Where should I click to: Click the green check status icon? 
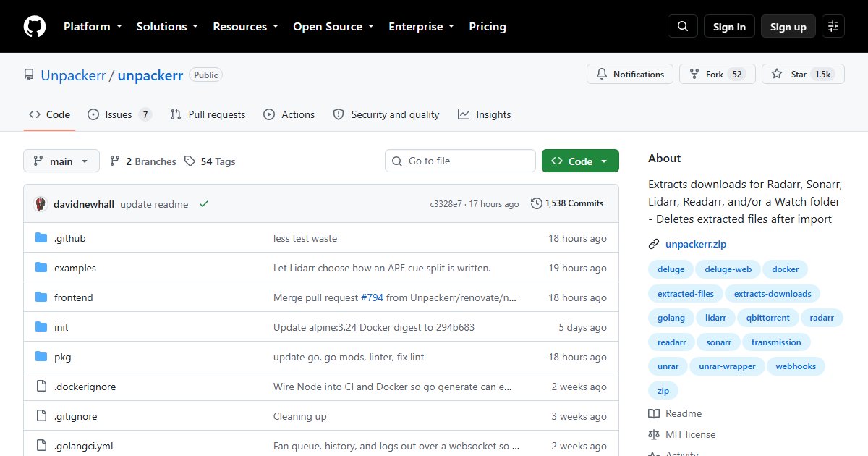click(204, 204)
